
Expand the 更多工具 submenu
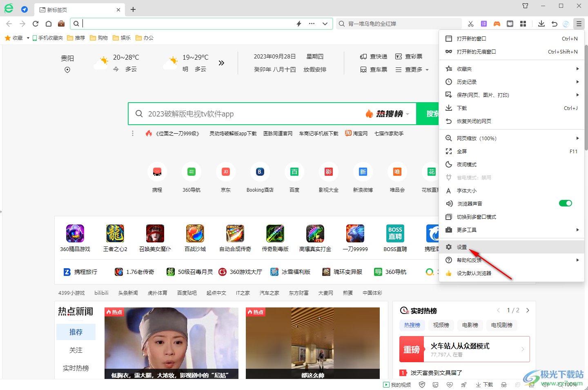click(x=512, y=230)
